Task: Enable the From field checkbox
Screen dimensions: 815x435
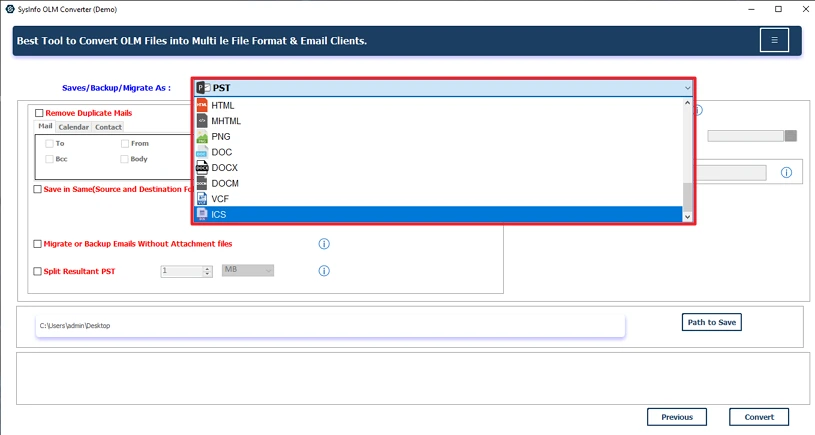Action: tap(125, 143)
